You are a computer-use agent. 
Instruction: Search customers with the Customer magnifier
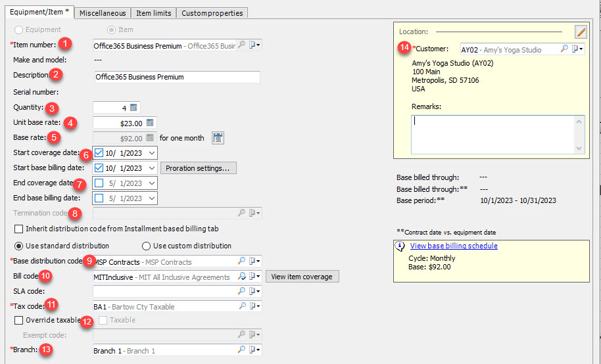564,49
